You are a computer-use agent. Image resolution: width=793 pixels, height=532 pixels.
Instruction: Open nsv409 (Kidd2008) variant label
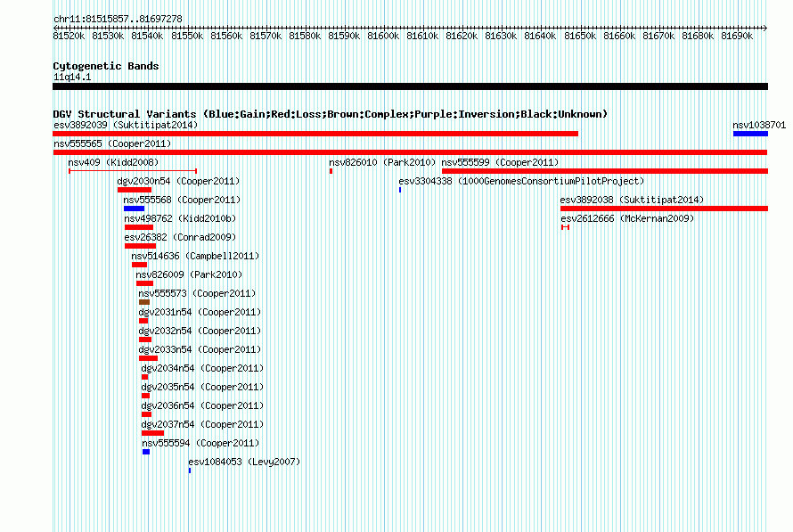coord(113,162)
